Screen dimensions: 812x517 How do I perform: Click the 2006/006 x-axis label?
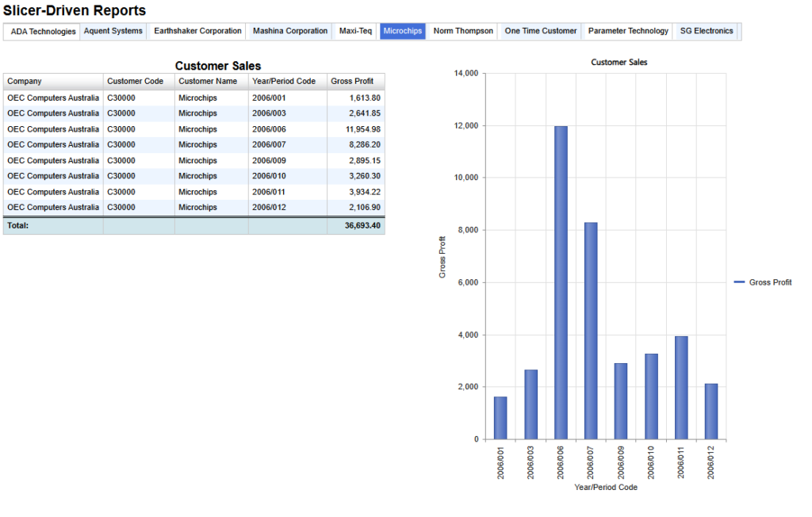click(x=561, y=462)
